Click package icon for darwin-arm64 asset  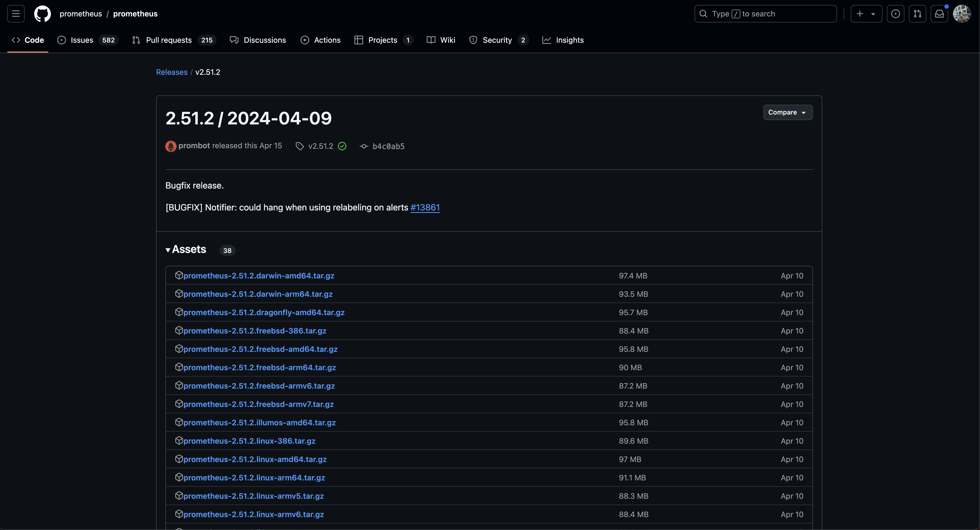[x=179, y=294]
